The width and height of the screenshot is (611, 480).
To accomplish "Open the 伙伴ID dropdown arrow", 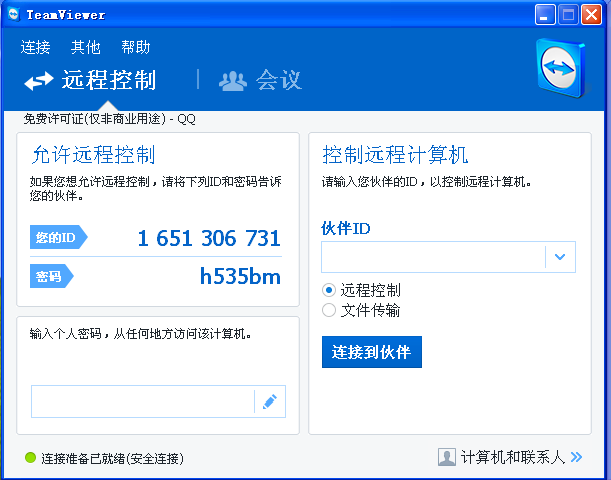I will (x=560, y=257).
